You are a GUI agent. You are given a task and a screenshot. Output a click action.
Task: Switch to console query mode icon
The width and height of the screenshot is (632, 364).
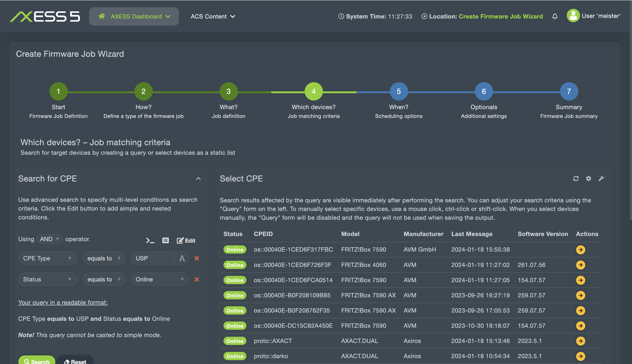(150, 241)
